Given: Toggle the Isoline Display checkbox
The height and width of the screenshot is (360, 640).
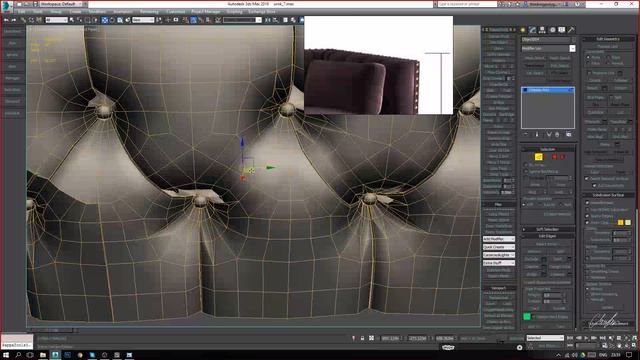Looking at the screenshot, I should (x=587, y=216).
